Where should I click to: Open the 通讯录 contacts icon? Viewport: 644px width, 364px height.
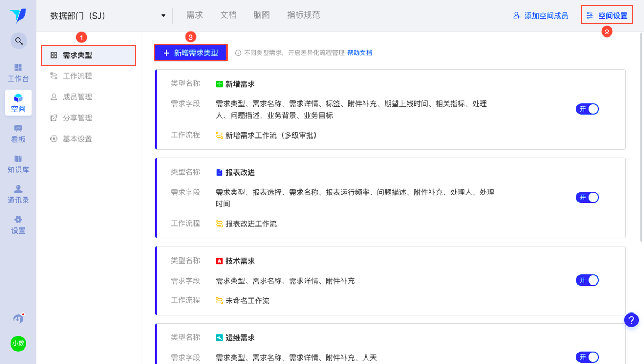[18, 194]
